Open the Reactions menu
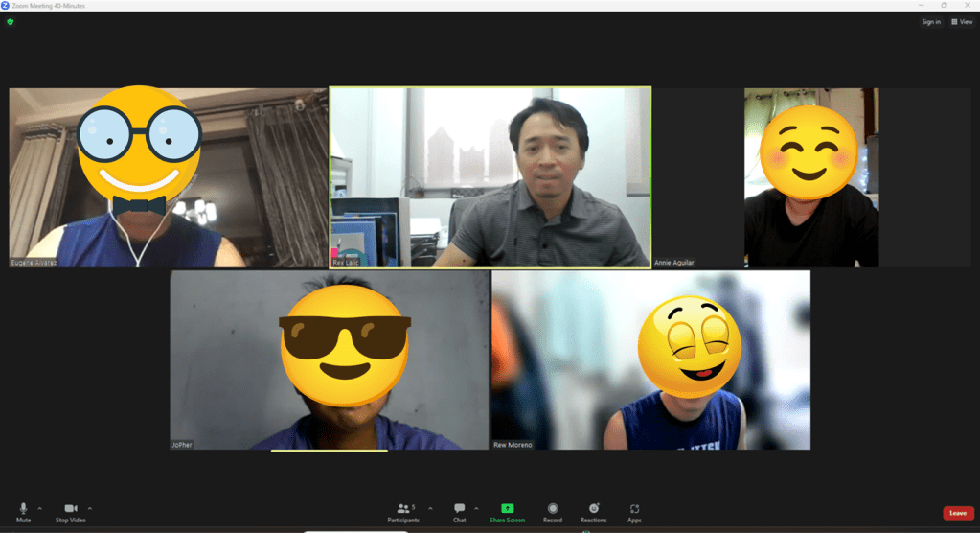 (593, 508)
